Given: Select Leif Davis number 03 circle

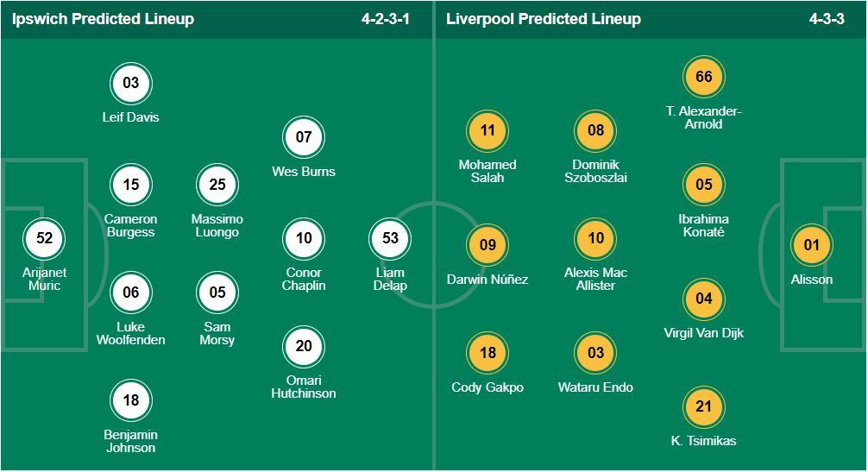Looking at the screenshot, I should click(130, 83).
